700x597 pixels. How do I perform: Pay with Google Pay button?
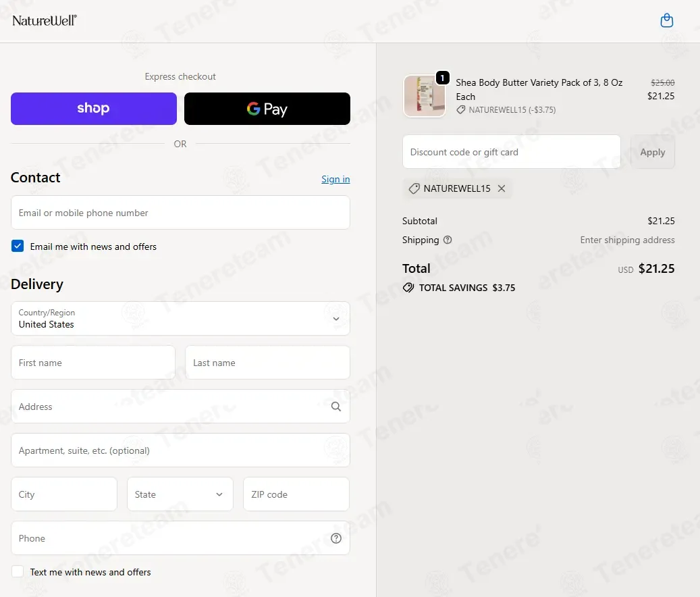[267, 109]
